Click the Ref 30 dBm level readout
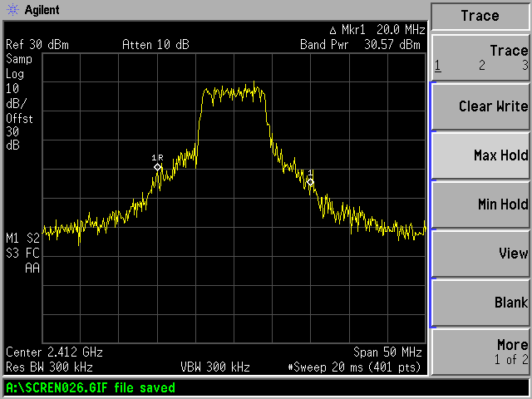532x399 pixels. click(x=33, y=44)
